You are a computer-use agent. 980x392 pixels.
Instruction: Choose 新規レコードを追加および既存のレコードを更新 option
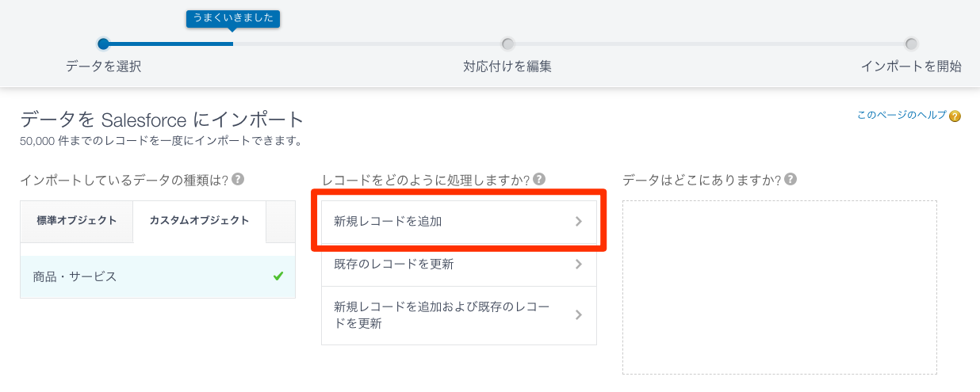coord(444,315)
